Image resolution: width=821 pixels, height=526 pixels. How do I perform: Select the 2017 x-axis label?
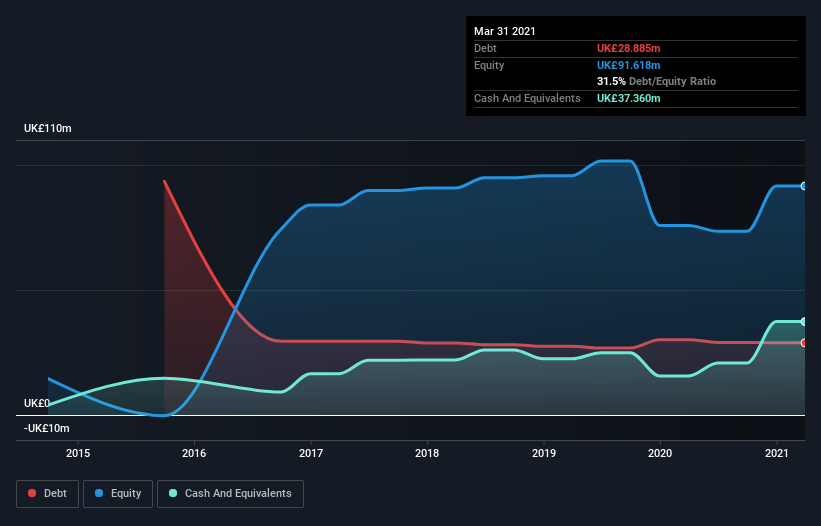coord(310,453)
